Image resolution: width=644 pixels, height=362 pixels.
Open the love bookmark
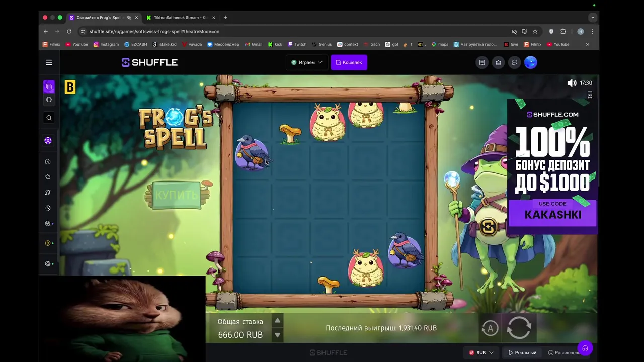[x=511, y=44]
